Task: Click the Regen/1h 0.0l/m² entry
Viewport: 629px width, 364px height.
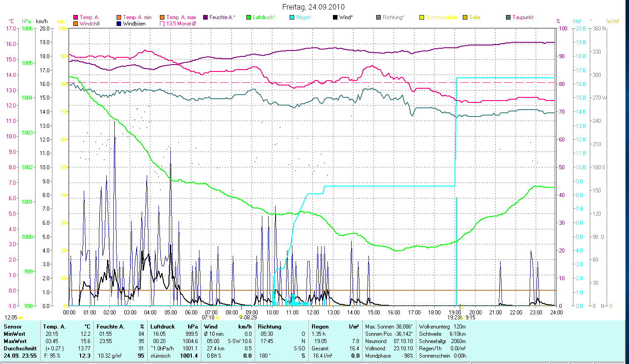Action: [442, 349]
